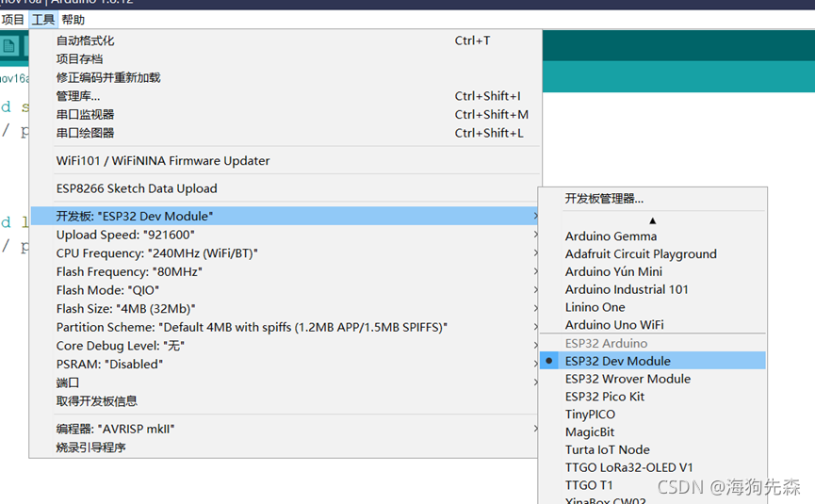The height and width of the screenshot is (504, 815).
Task: Open the 帮助 menu in menu bar
Action: tap(73, 20)
